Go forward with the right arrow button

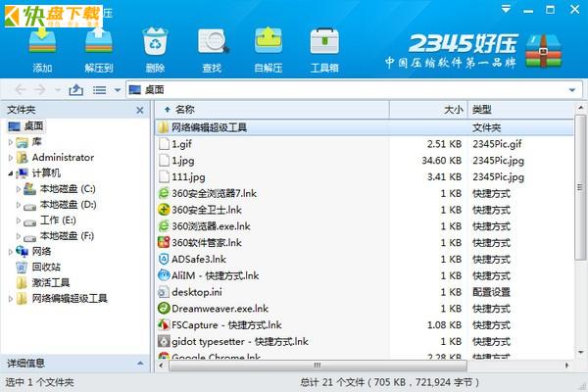40,89
